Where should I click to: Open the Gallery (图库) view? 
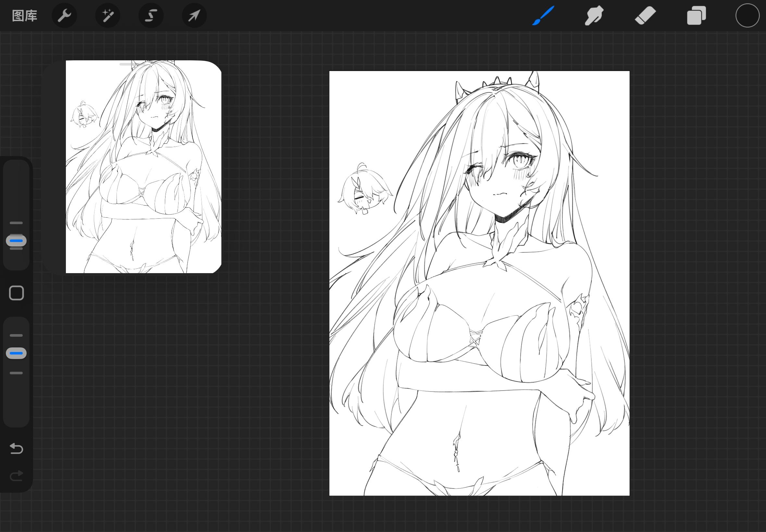pos(24,16)
